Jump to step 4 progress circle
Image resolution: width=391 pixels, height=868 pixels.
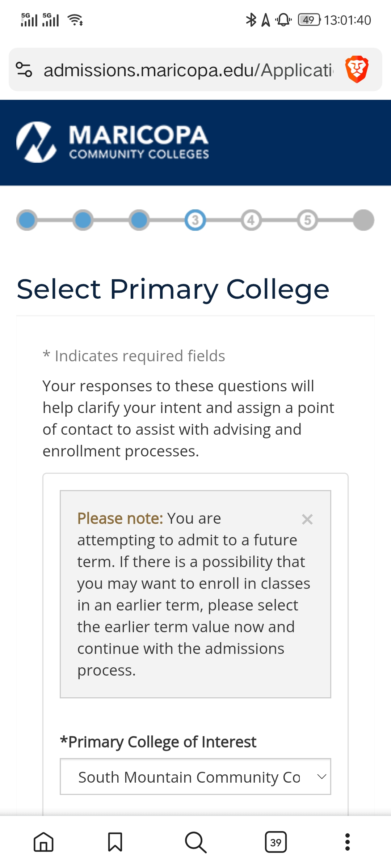251,220
